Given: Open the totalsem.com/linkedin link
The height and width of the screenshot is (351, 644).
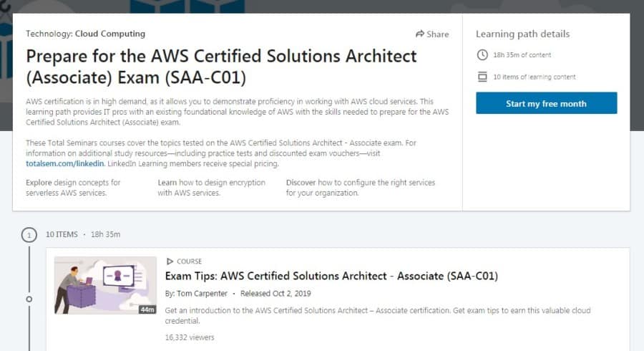Looking at the screenshot, I should pos(65,163).
